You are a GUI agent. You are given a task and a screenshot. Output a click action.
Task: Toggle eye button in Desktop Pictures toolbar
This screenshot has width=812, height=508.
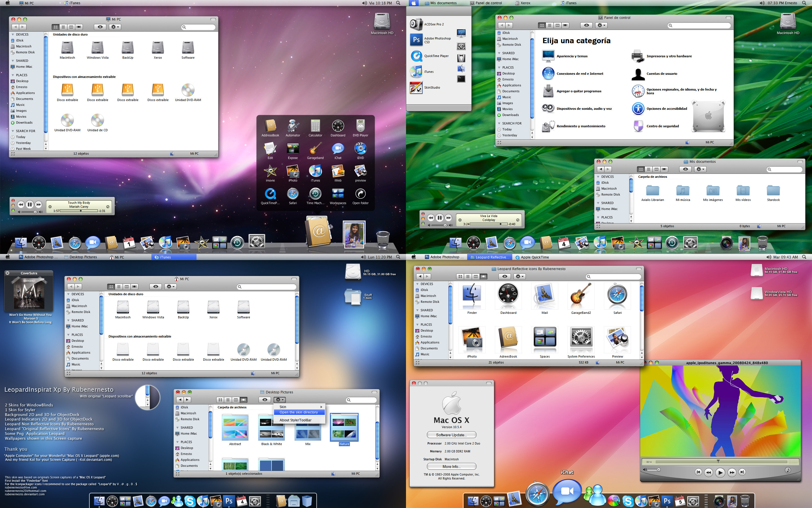[x=265, y=400]
